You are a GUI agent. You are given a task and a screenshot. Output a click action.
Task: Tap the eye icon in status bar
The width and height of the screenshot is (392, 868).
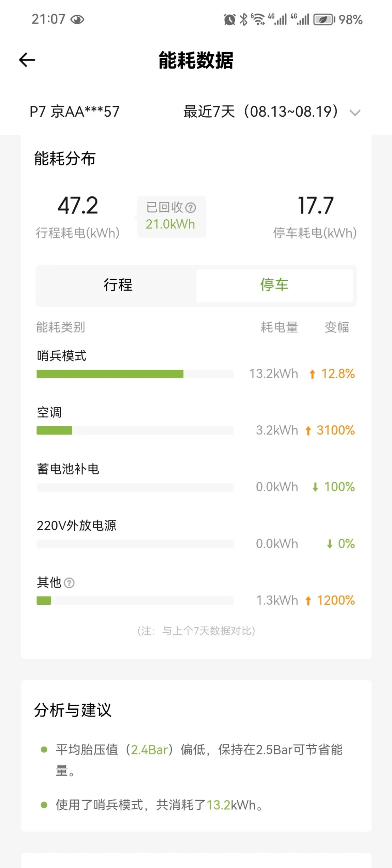tap(77, 20)
